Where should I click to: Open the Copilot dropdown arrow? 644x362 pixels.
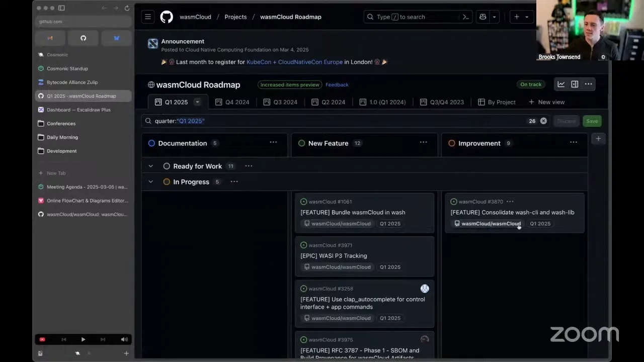click(x=495, y=17)
